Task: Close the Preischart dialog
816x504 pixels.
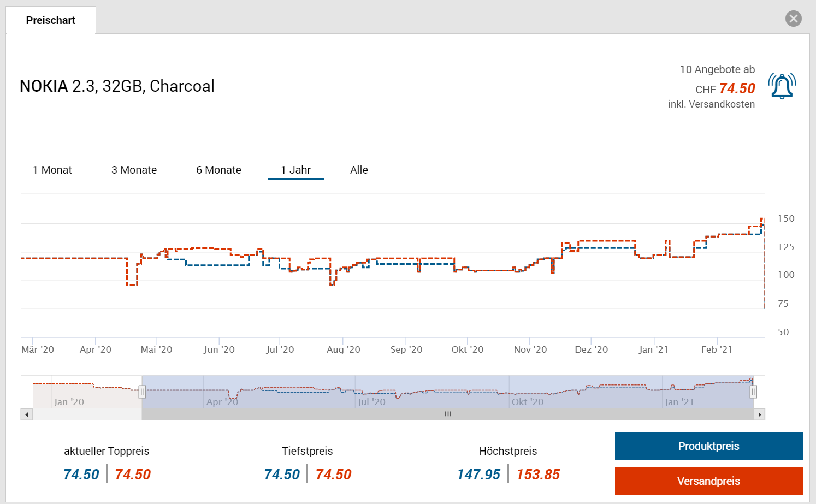Action: (793, 19)
